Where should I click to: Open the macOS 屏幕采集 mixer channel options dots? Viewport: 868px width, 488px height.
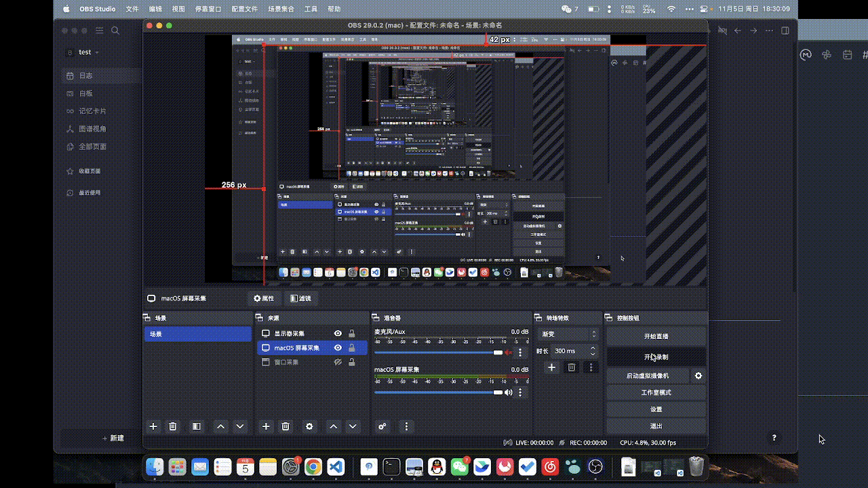[520, 392]
